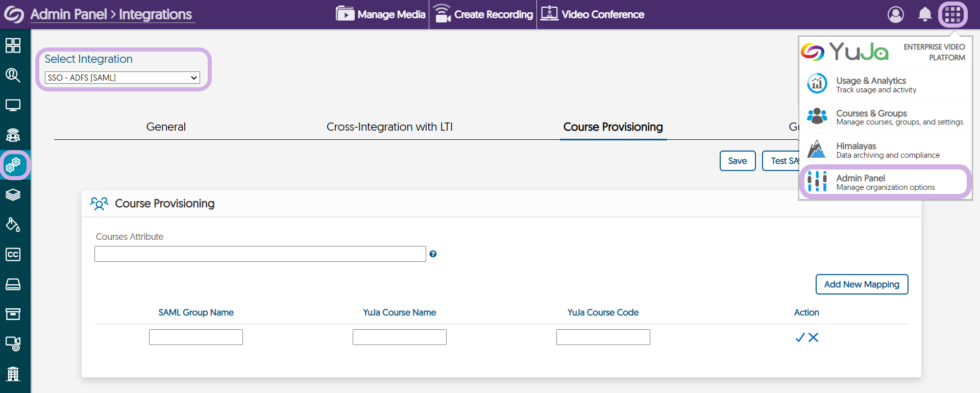This screenshot has height=393, width=980.
Task: Click the notifications bell icon
Action: 924,14
